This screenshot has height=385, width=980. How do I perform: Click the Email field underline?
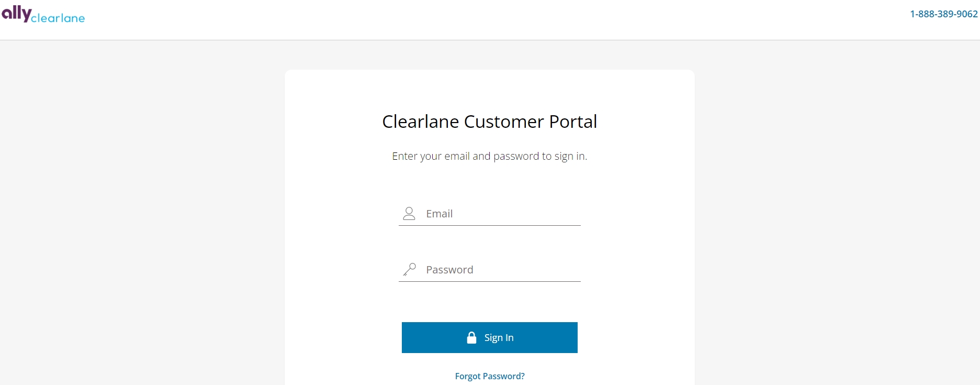point(489,224)
